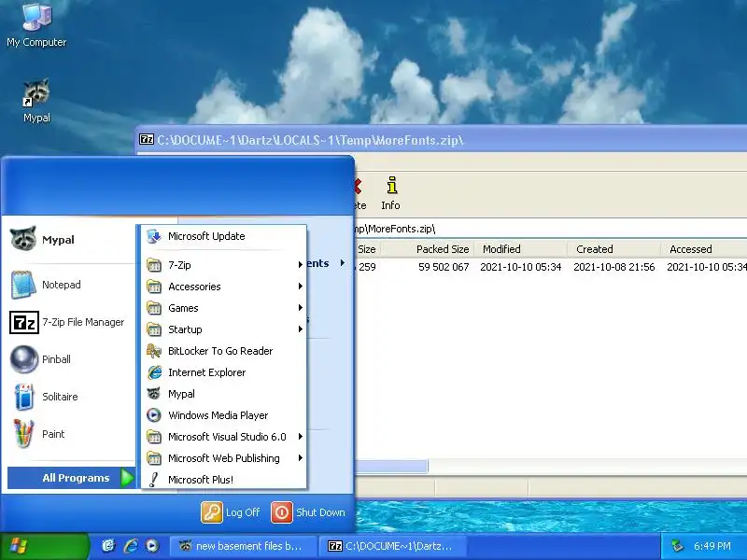Expand the Games folder submenu
747x560 pixels.
224,308
